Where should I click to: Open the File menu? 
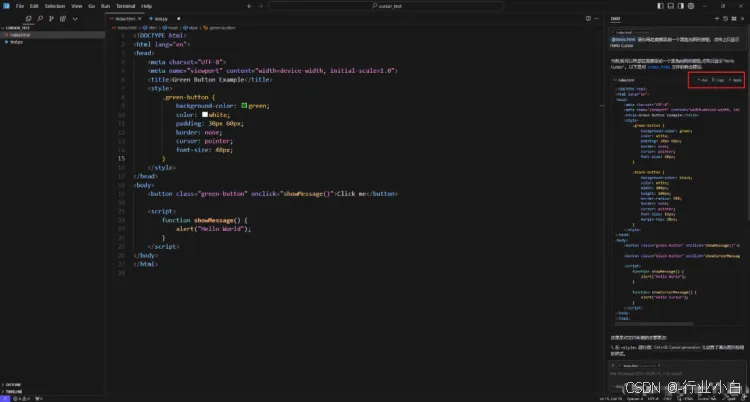(x=20, y=6)
